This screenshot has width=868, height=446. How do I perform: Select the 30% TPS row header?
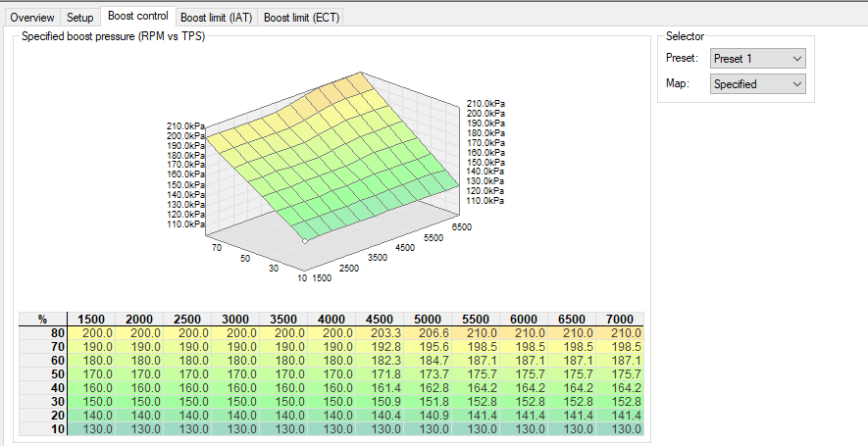pos(43,402)
